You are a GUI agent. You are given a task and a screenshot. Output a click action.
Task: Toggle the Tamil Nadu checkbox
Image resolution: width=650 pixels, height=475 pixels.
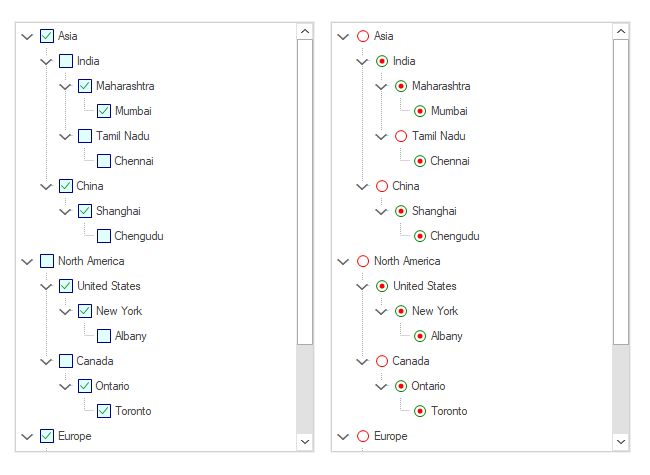pyautogui.click(x=85, y=136)
